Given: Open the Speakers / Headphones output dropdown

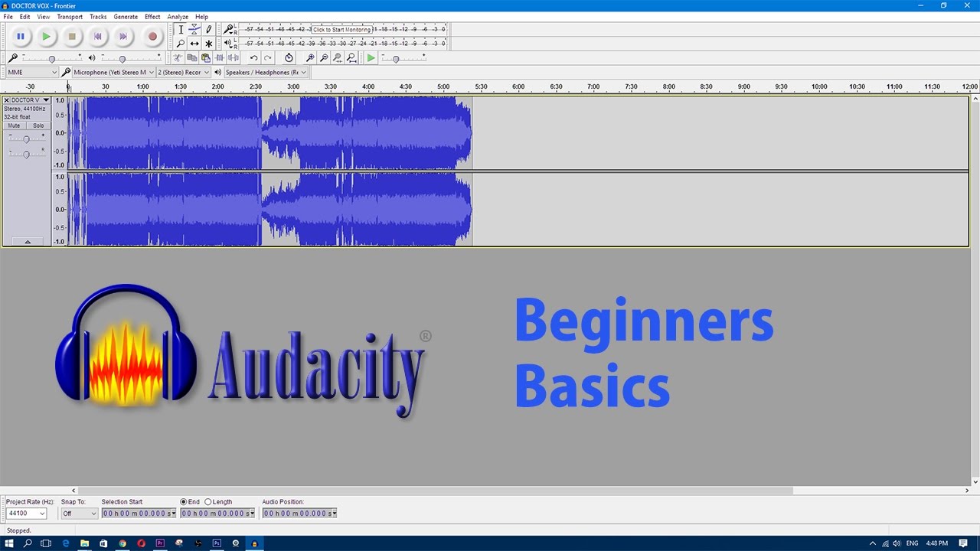Looking at the screenshot, I should (266, 72).
